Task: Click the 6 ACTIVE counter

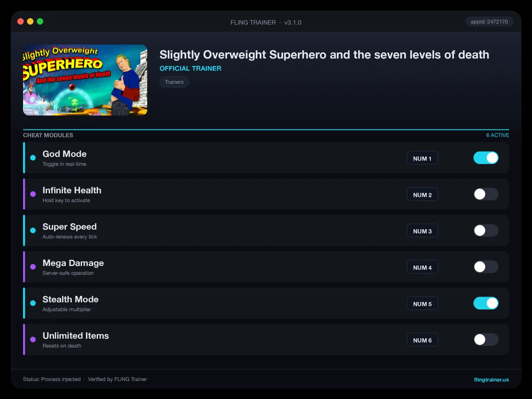Action: coord(497,135)
